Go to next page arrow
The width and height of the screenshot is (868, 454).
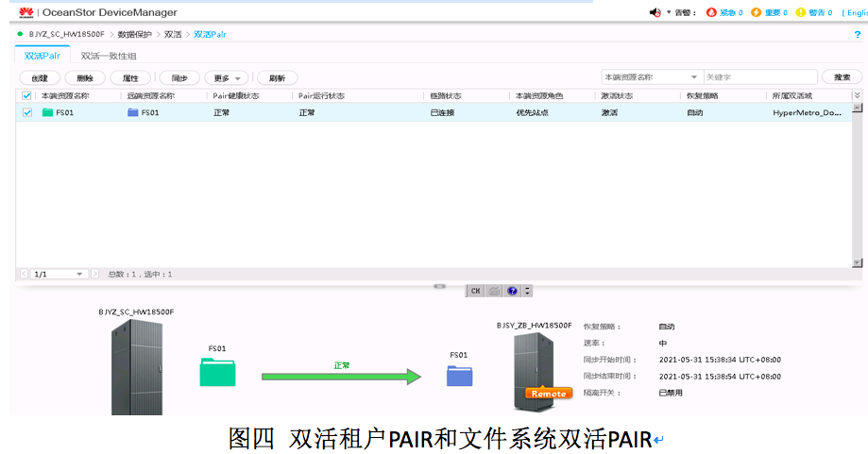94,274
